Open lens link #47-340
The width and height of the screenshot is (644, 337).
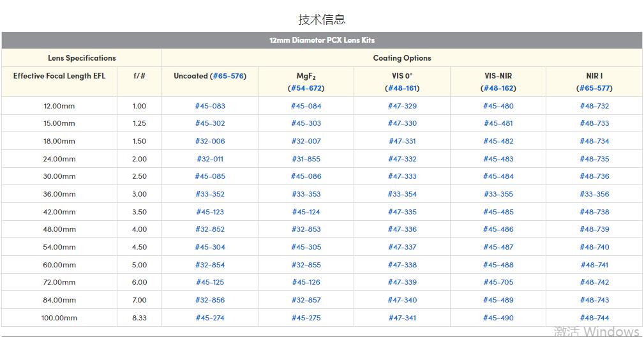402,300
